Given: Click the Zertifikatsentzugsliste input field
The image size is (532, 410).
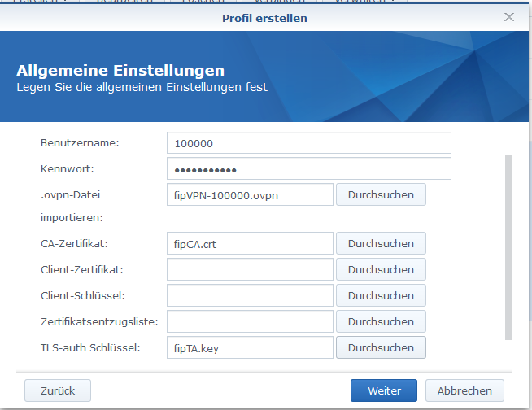Looking at the screenshot, I should pos(250,321).
